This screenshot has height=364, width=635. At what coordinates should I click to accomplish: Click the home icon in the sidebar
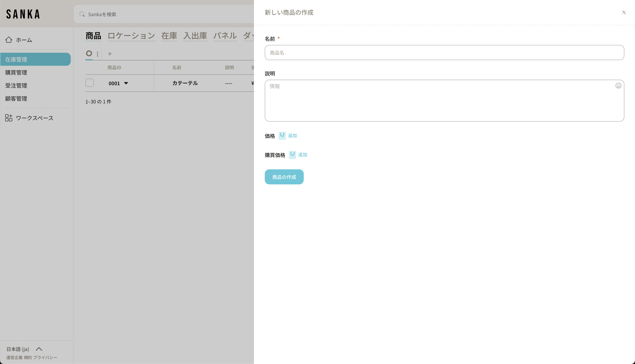pyautogui.click(x=9, y=40)
